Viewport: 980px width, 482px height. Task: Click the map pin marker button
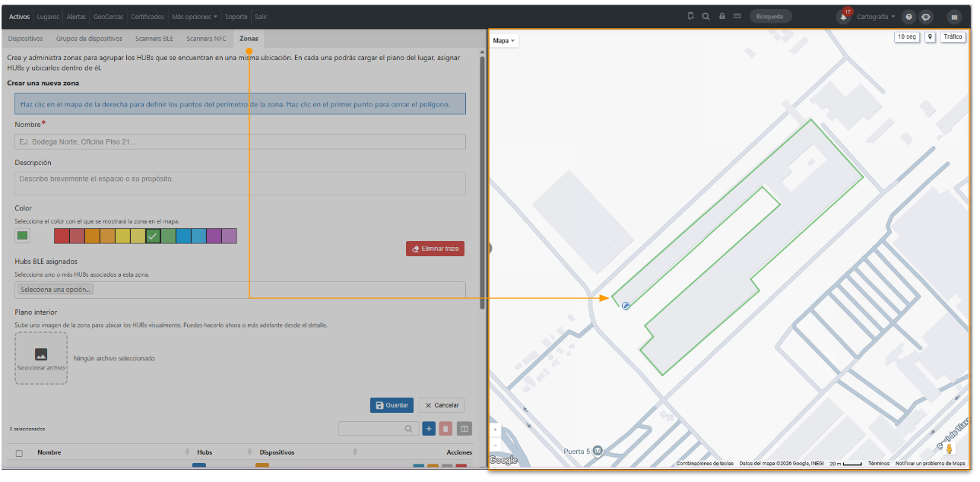(x=930, y=36)
